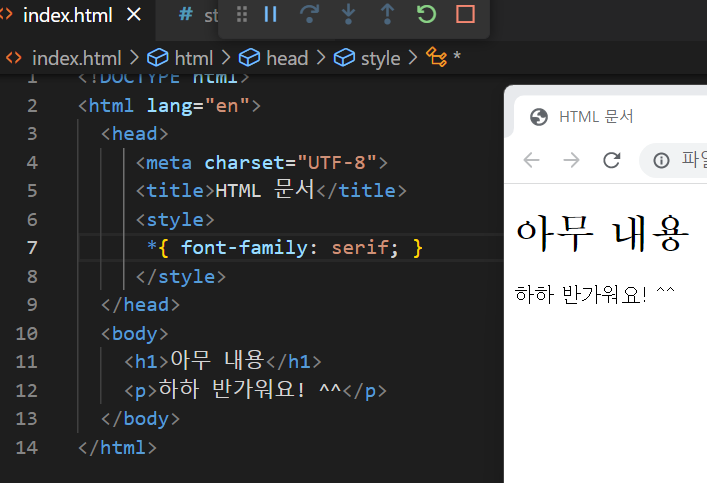The image size is (707, 483).
Task: Pause the debug session
Action: (x=271, y=14)
